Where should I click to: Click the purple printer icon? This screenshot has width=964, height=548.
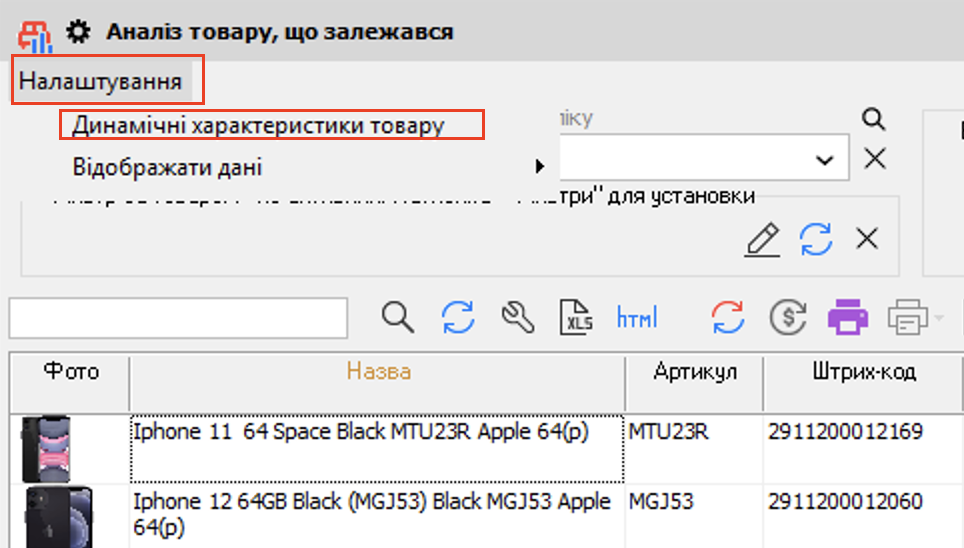point(847,318)
